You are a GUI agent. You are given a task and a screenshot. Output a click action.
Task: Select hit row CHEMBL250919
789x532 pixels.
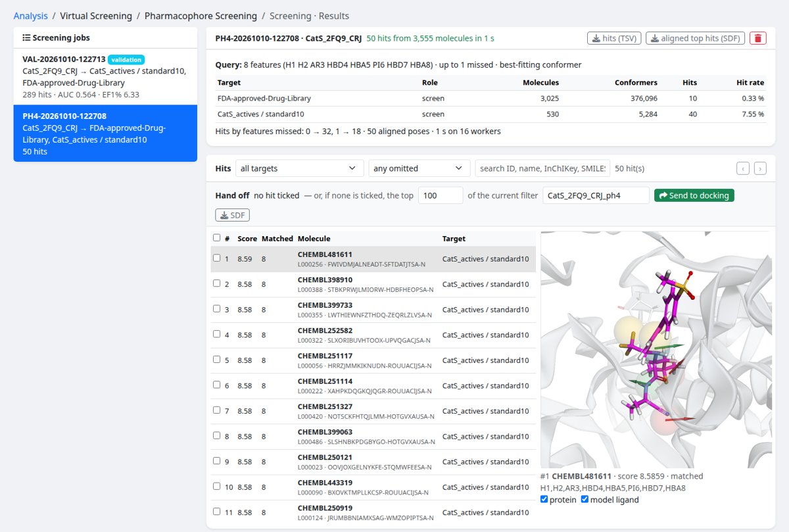pos(373,512)
